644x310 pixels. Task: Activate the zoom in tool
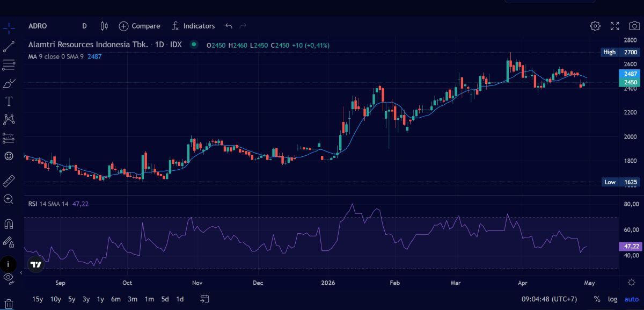point(9,199)
